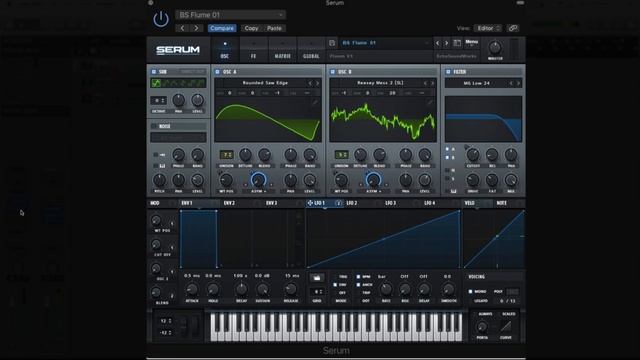Select the ENV 3 tab
Image resolution: width=640 pixels, height=360 pixels.
pyautogui.click(x=272, y=203)
